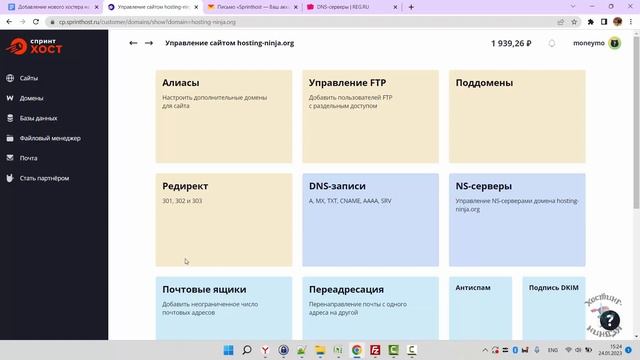640x360 pixels.
Task: Open the Управление FTP card
Action: (371, 116)
